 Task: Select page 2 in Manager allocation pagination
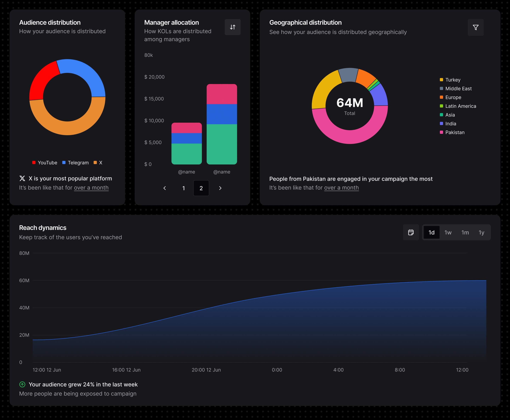tap(201, 188)
